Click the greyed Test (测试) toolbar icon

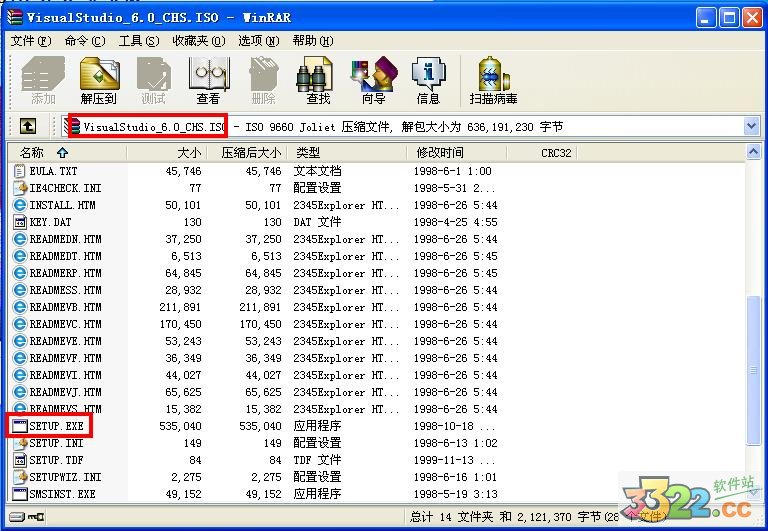tap(153, 81)
